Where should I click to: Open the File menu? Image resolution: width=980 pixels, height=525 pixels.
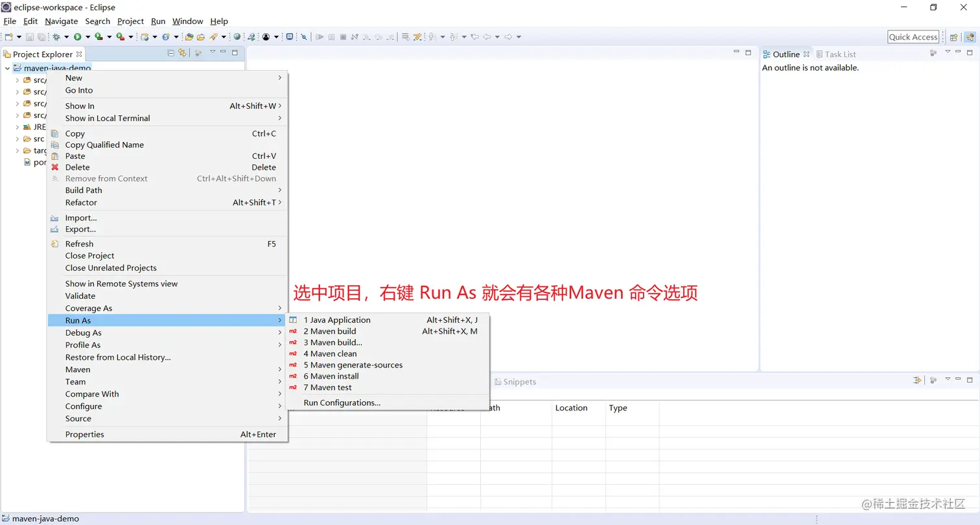10,21
